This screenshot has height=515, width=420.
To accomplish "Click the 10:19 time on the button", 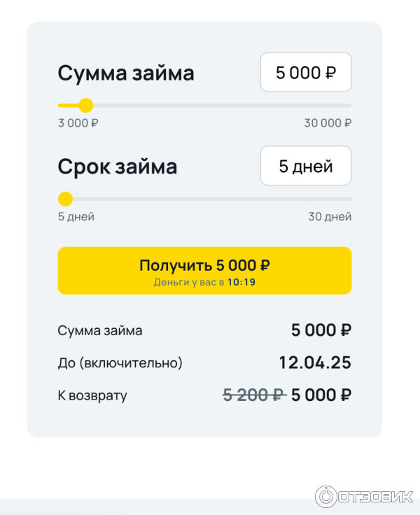I will (241, 283).
